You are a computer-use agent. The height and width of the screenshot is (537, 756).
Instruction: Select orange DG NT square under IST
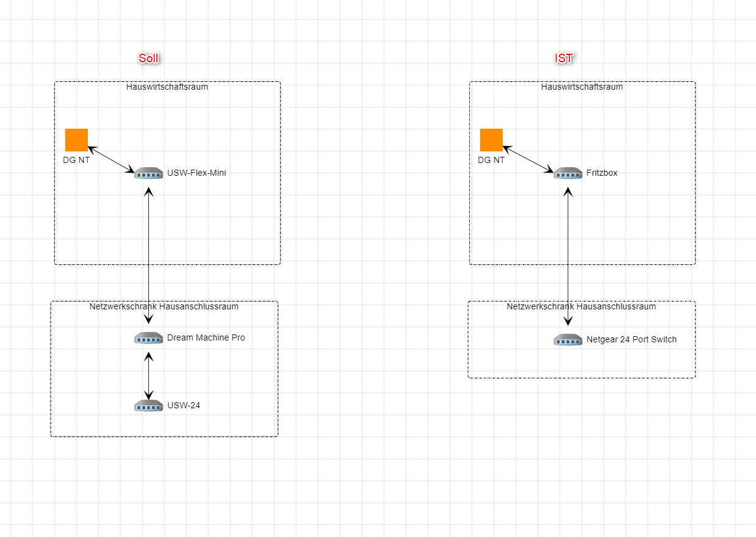(491, 140)
